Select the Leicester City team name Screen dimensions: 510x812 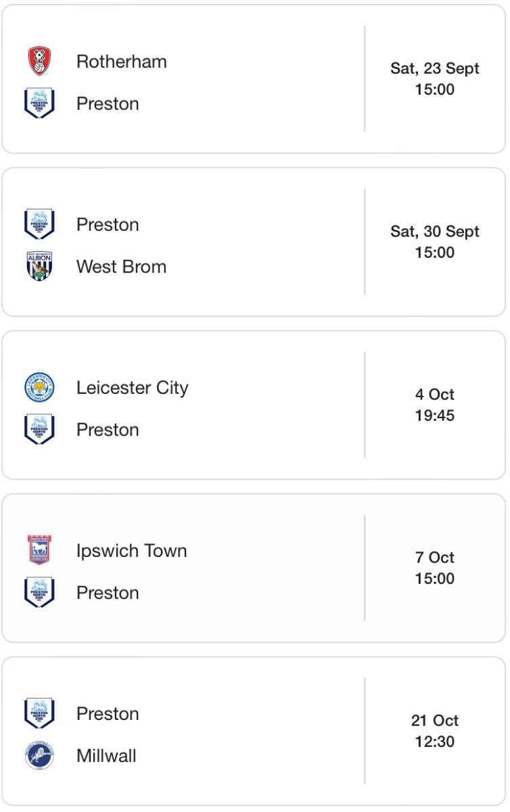133,388
